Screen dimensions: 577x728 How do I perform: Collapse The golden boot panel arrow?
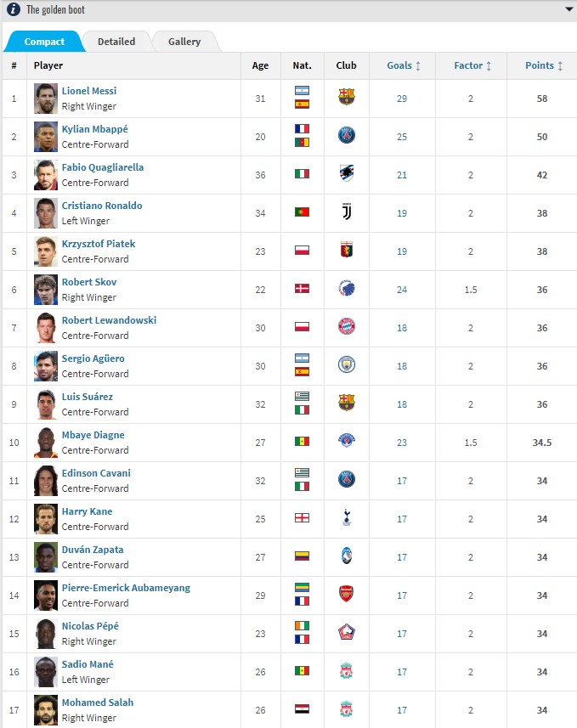[x=569, y=10]
